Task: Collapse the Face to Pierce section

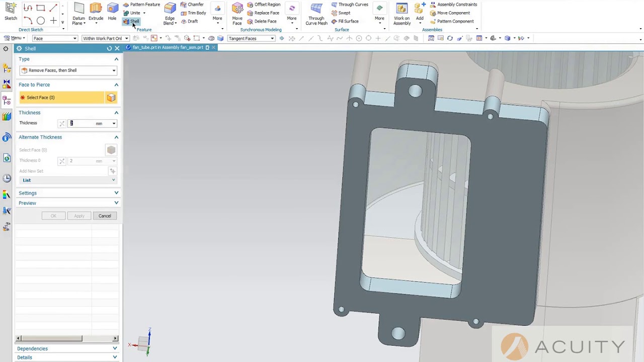Action: coord(116,85)
